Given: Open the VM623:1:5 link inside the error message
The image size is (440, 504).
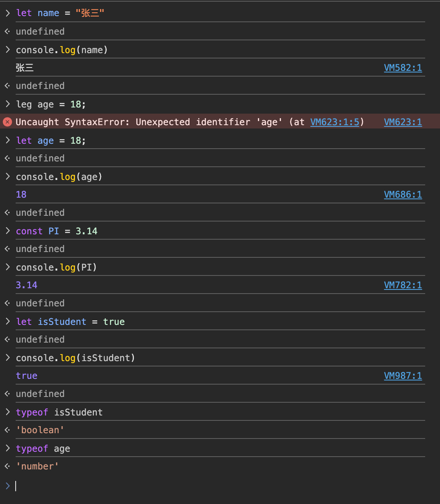Looking at the screenshot, I should tap(335, 122).
